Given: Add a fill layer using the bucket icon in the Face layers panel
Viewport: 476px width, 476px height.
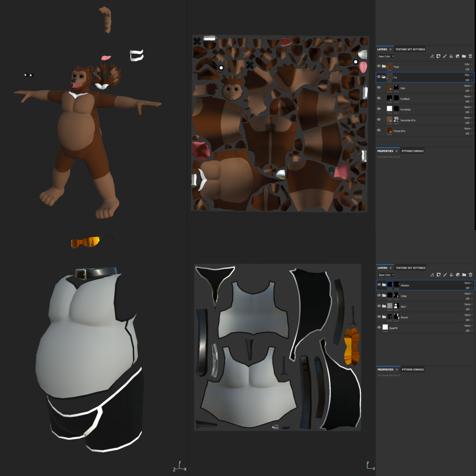Looking at the screenshot, I should point(451,56).
